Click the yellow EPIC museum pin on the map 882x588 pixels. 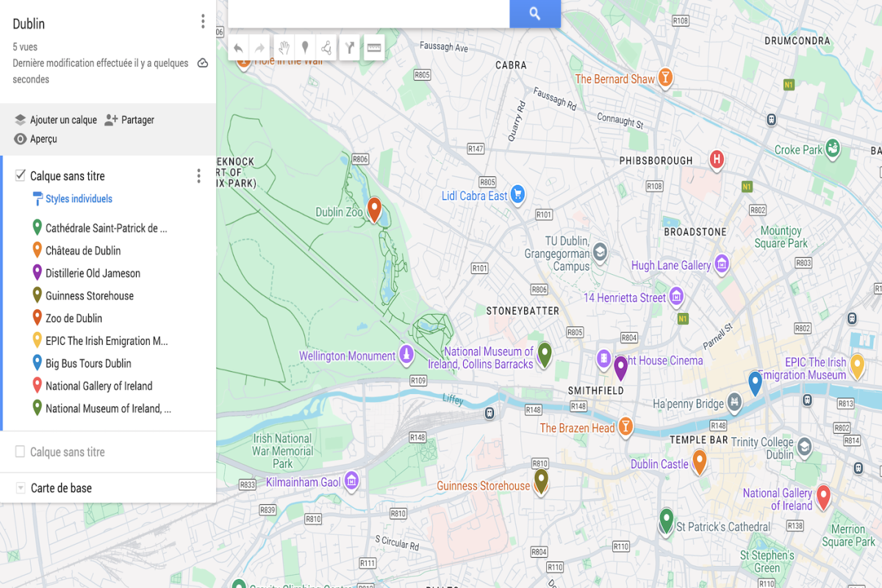tap(856, 366)
